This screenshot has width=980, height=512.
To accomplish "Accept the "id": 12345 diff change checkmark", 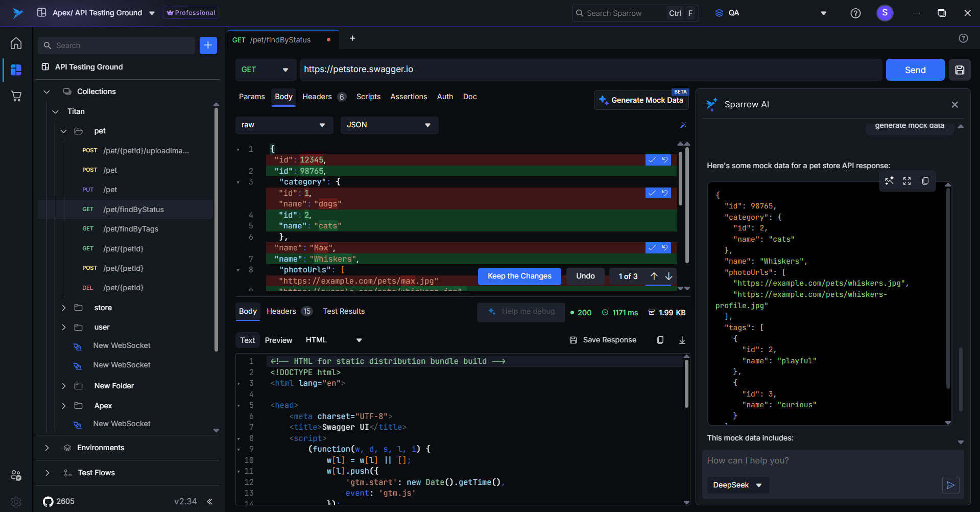I will (652, 160).
